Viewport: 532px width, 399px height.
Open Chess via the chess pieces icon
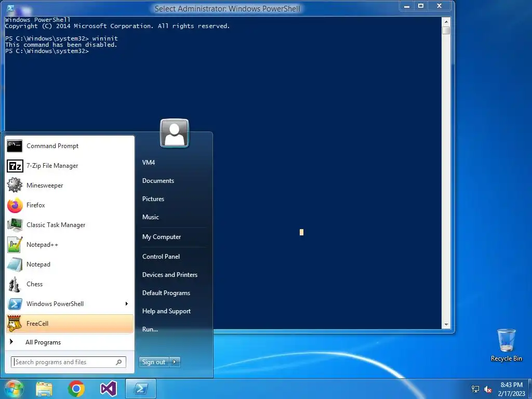click(15, 284)
